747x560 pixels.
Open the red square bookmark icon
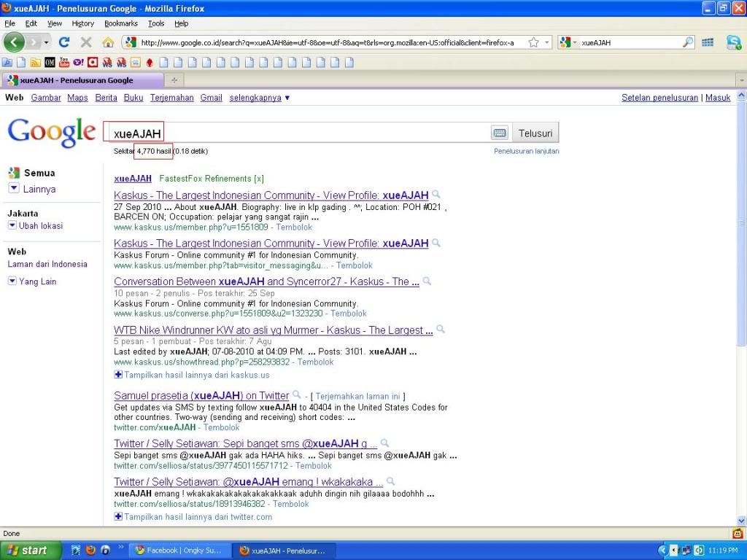click(93, 63)
